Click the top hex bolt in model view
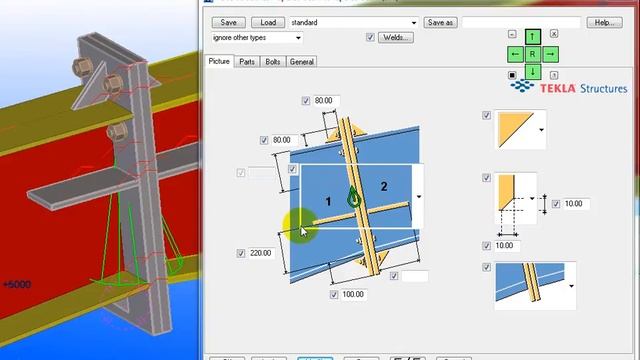 83,66
